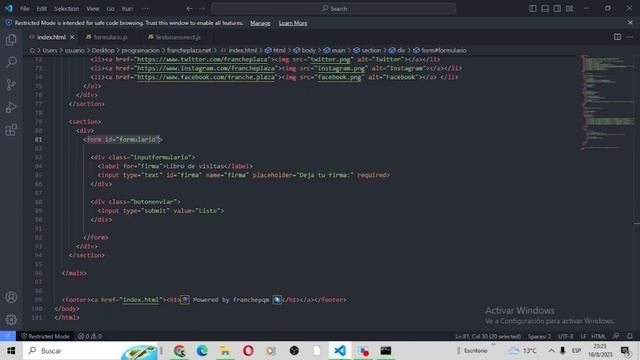Screen dimensions: 640x360
Task: Open the section breadcrumb segment
Action: (371, 51)
